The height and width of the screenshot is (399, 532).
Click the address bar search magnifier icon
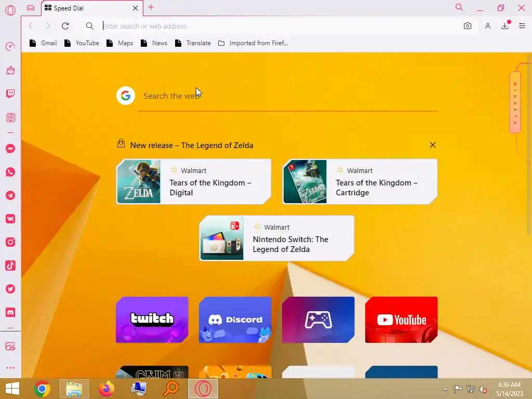(89, 26)
